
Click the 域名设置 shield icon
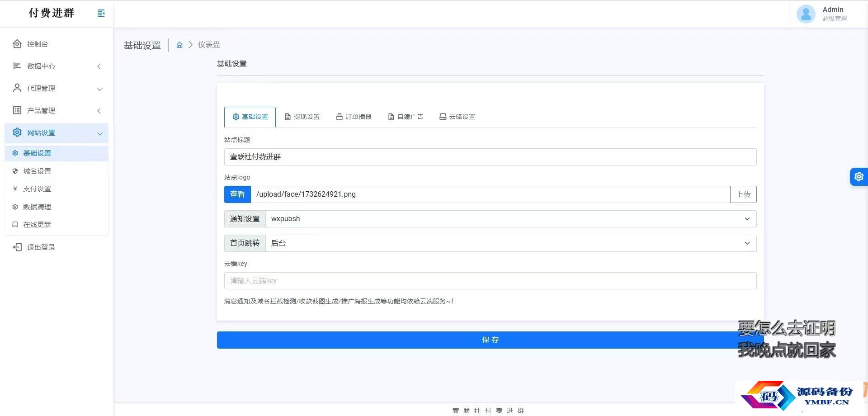pos(15,171)
